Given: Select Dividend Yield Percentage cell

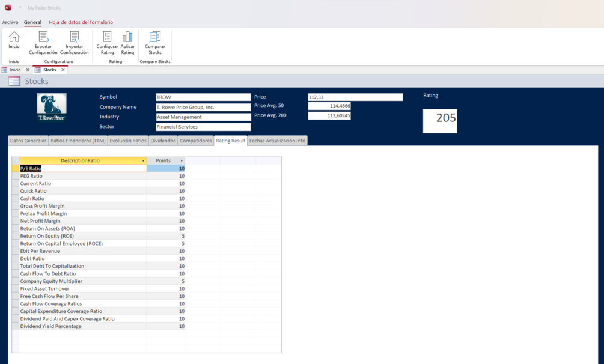Looking at the screenshot, I should pyautogui.click(x=83, y=326).
